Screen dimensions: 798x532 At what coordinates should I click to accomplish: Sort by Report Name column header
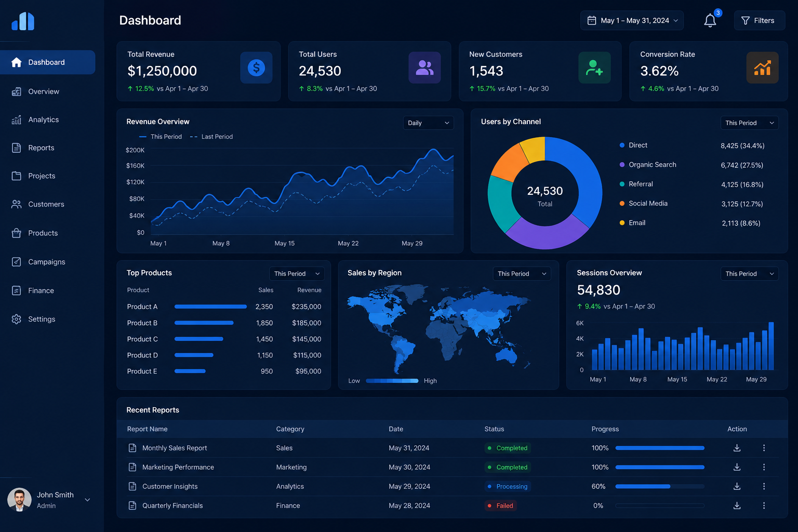pyautogui.click(x=148, y=429)
